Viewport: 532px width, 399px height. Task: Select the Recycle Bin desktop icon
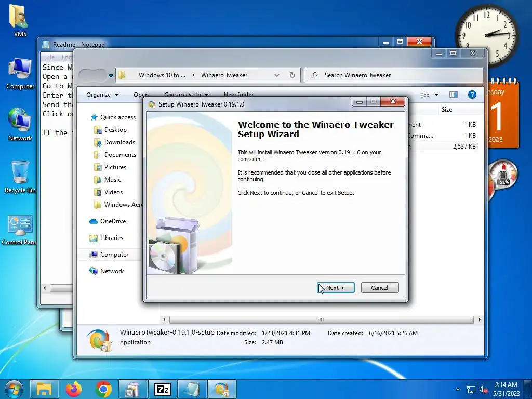tap(20, 177)
